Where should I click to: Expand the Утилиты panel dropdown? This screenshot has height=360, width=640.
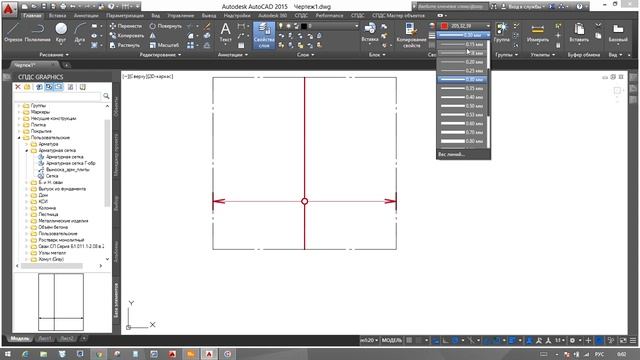542,54
